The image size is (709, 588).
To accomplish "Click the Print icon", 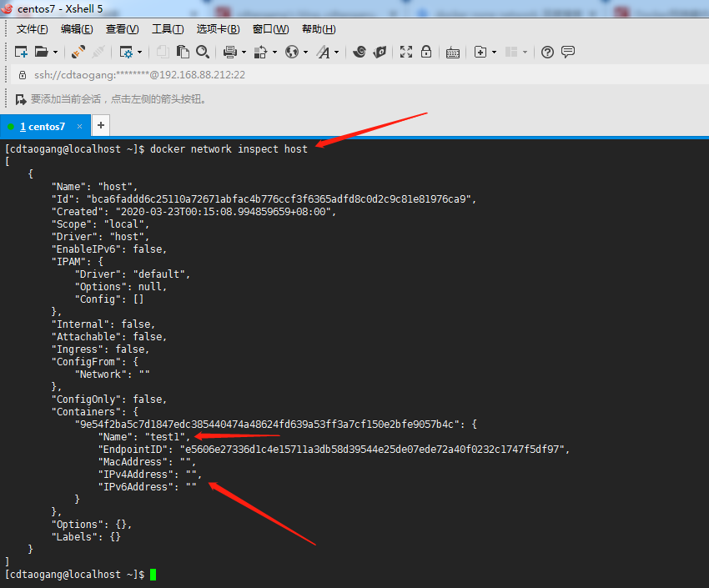I will [230, 53].
